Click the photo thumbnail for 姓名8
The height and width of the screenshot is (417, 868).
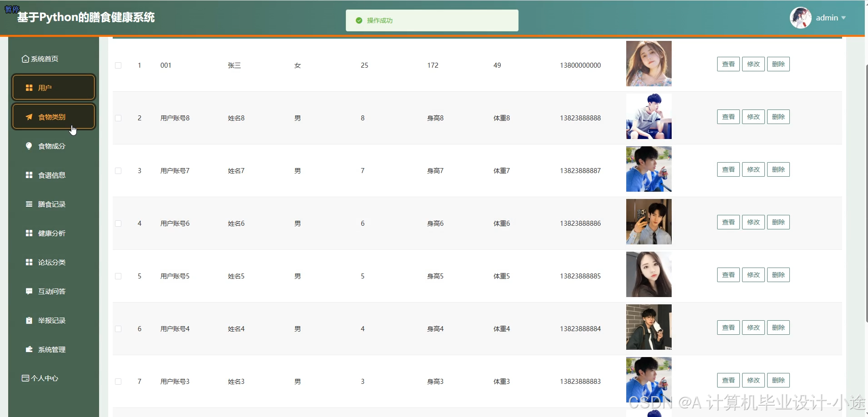coord(649,116)
